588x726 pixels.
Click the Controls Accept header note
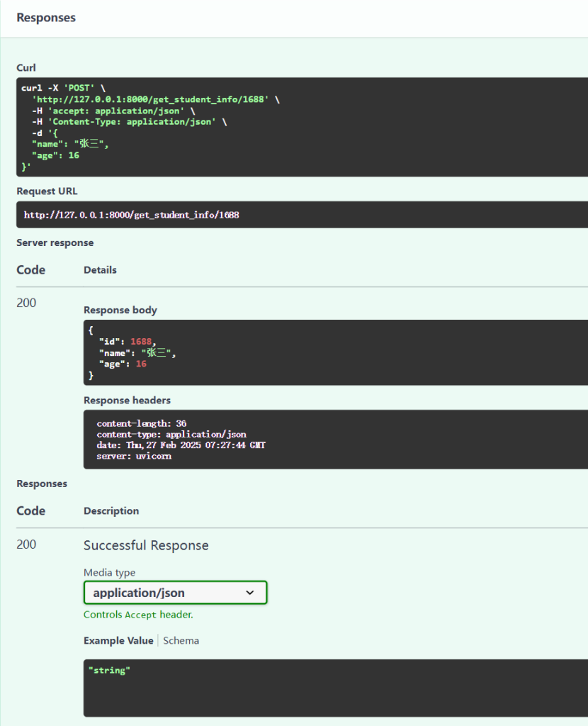pos(138,615)
